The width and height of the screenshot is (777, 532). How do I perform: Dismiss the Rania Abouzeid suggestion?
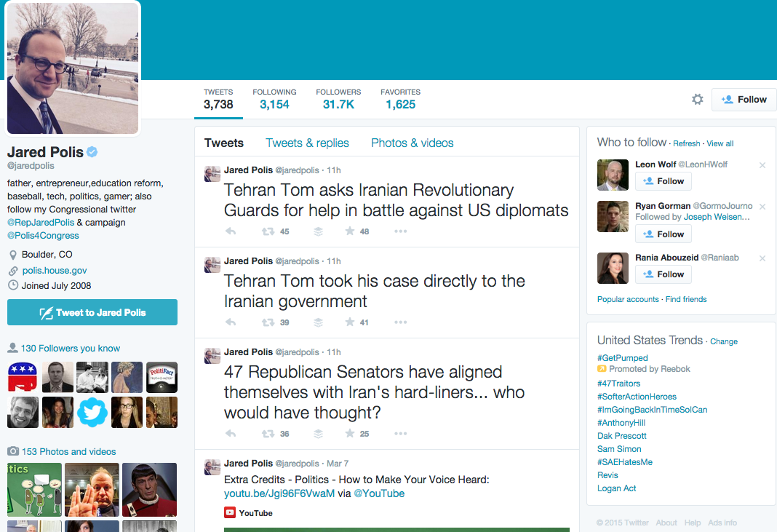pyautogui.click(x=762, y=258)
